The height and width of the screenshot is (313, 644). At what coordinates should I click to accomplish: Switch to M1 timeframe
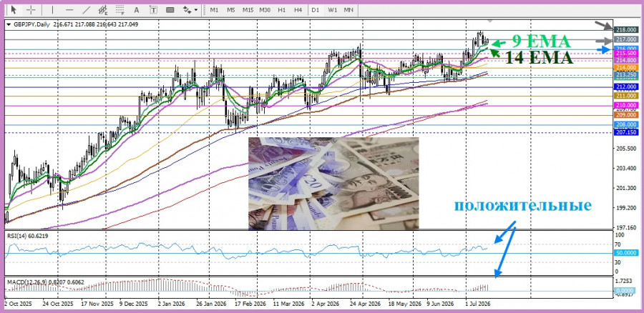[x=214, y=9]
